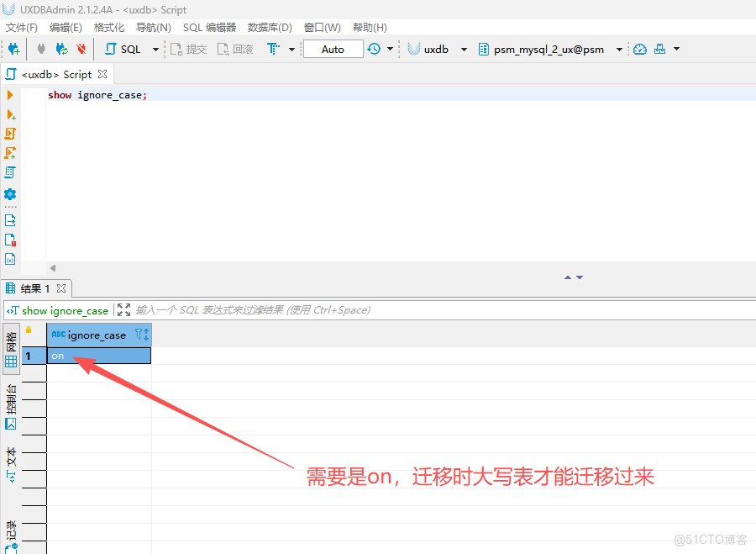
Task: Expand the arrow after the diagram icon
Action: tap(676, 49)
